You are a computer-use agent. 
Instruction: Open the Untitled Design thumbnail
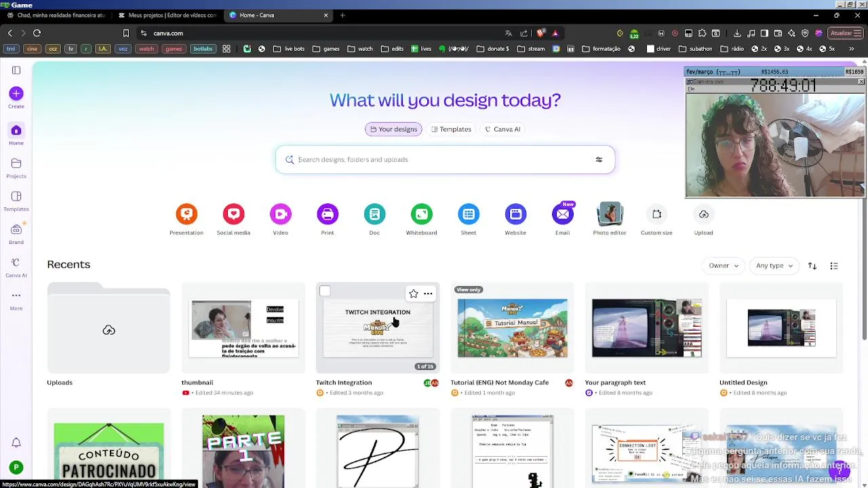(x=781, y=329)
